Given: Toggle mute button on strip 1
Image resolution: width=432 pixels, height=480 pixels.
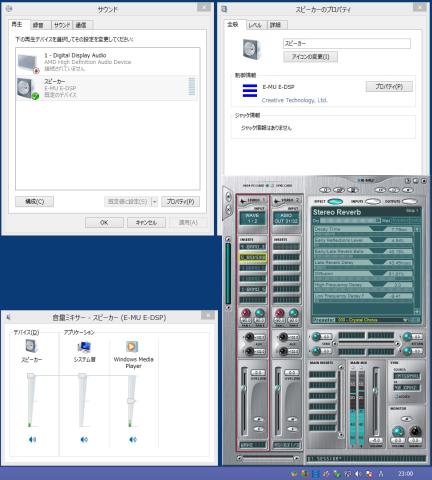Looking at the screenshot, I should pyautogui.click(x=258, y=419).
